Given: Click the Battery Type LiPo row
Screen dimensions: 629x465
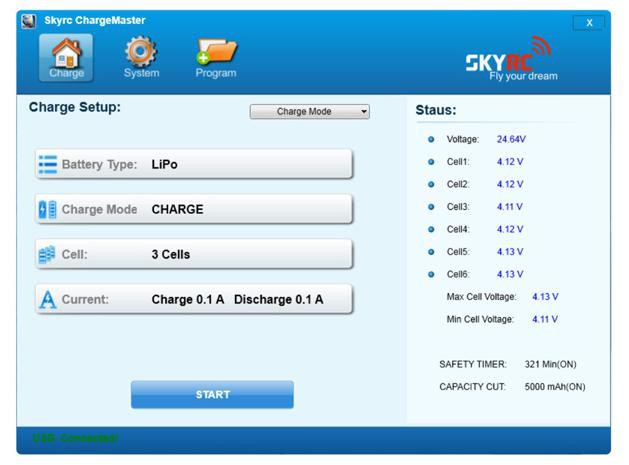Looking at the screenshot, I should [x=194, y=164].
